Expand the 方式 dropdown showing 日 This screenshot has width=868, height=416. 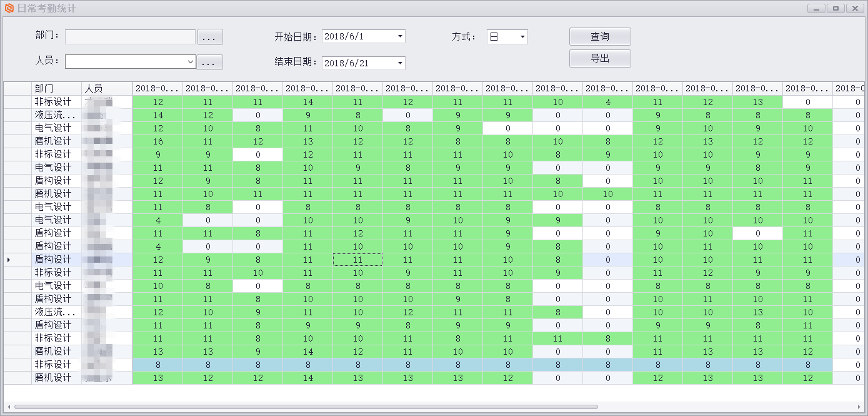[522, 38]
